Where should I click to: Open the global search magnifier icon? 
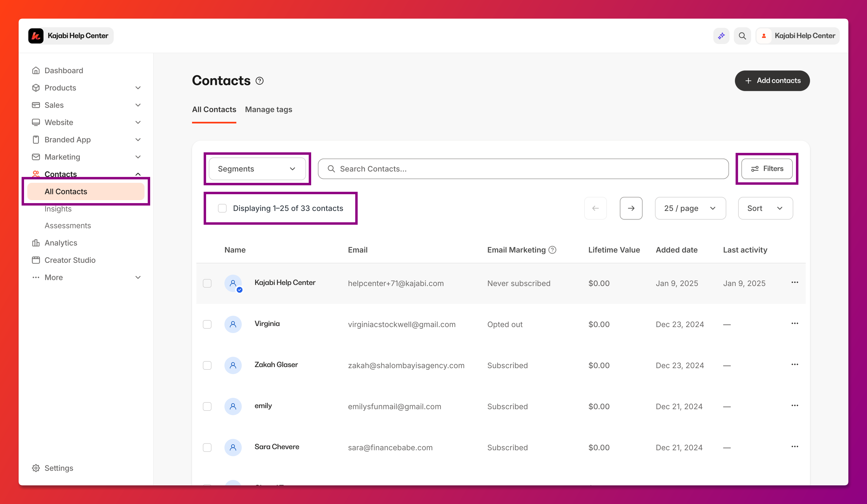742,36
